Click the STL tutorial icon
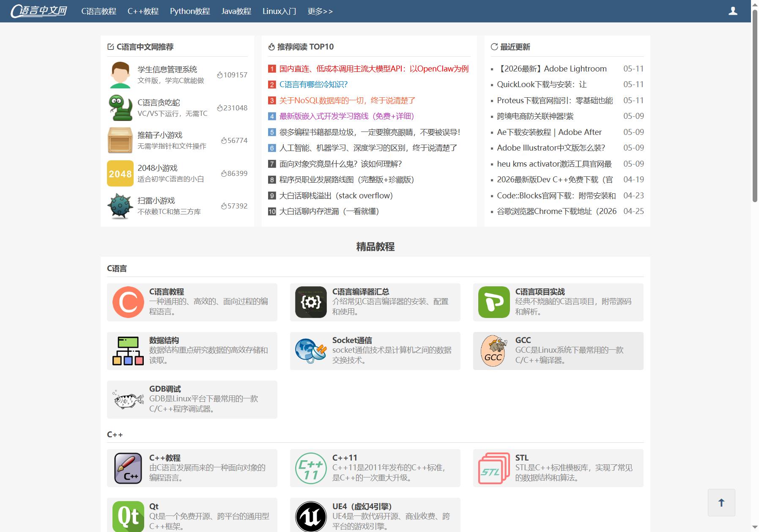 [494, 468]
